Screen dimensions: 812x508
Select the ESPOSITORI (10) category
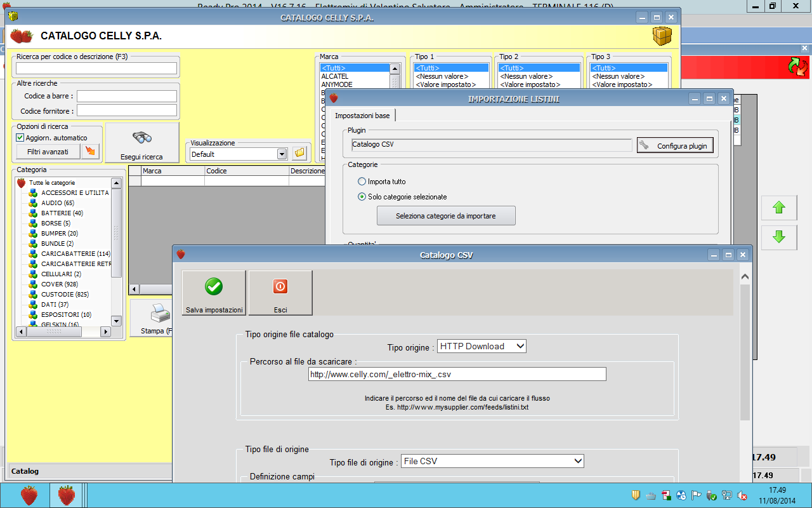[66, 315]
